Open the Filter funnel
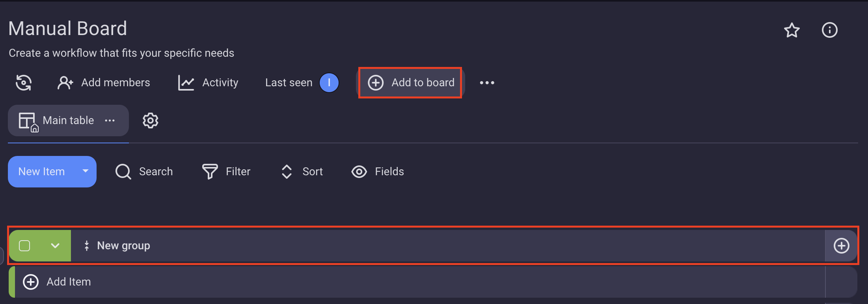 (x=210, y=172)
